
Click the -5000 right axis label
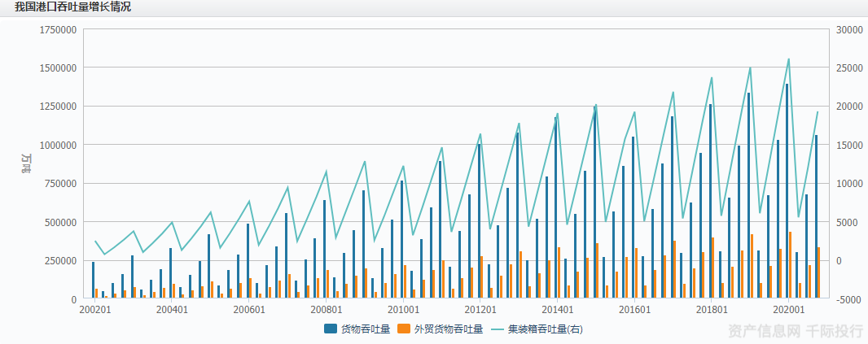pyautogui.click(x=849, y=299)
